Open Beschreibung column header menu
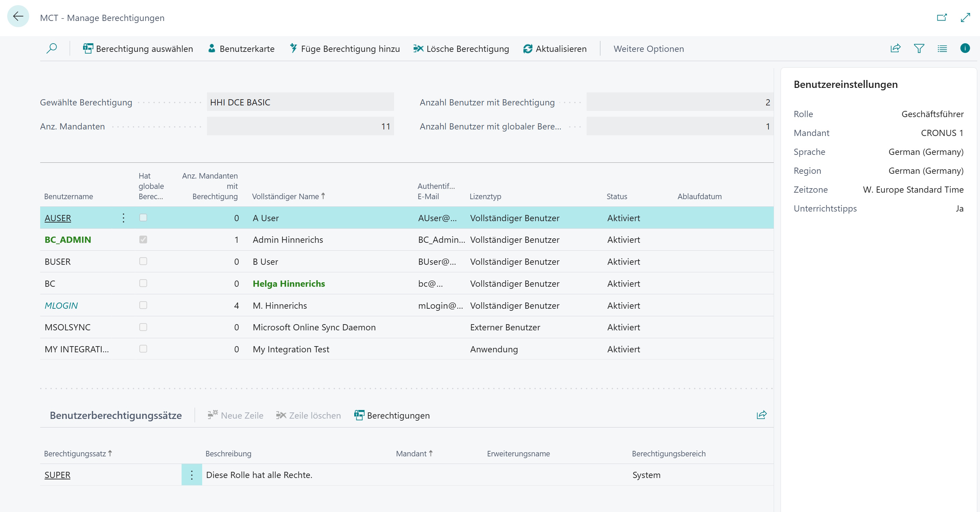 [228, 454]
